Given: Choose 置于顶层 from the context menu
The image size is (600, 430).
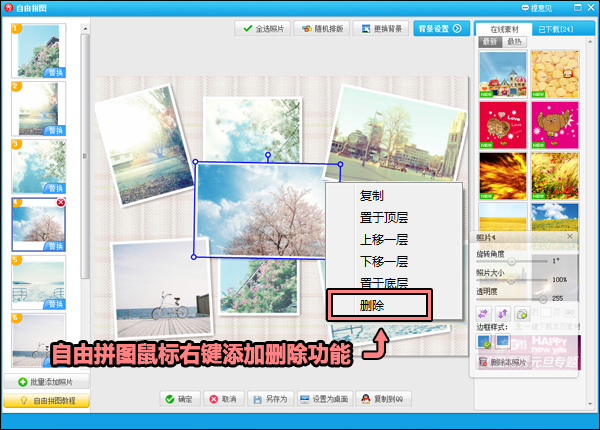Looking at the screenshot, I should (394, 218).
